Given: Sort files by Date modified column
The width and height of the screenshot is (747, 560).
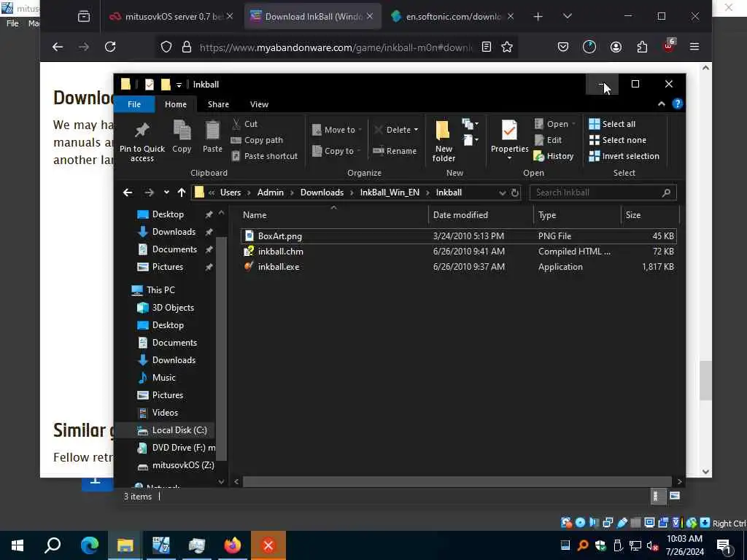Looking at the screenshot, I should tap(460, 215).
